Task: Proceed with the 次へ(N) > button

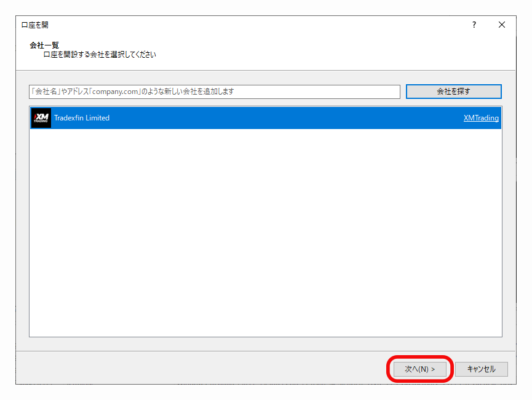Action: 419,369
